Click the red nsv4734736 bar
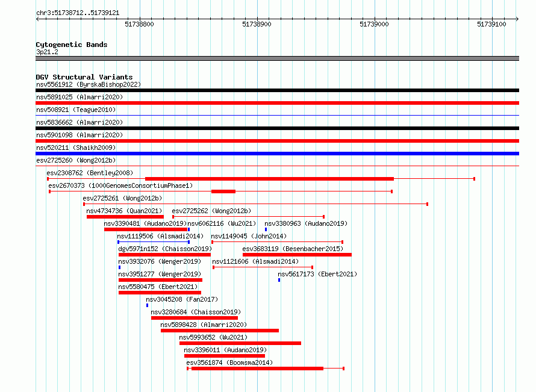The height and width of the screenshot is (392, 536). (125, 217)
